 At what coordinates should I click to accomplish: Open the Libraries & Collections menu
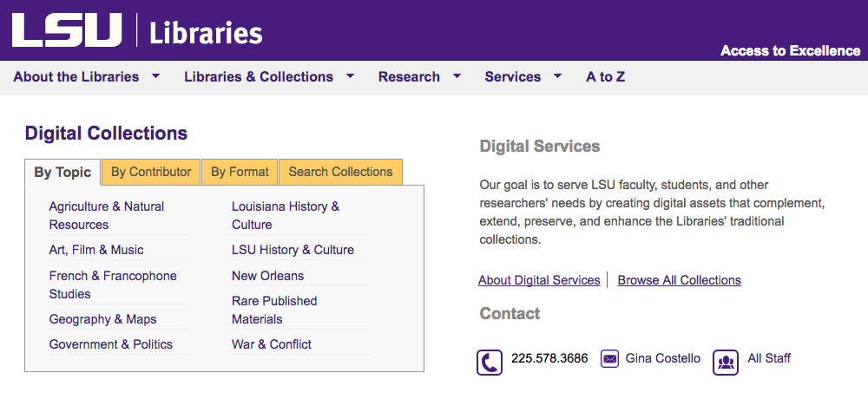pyautogui.click(x=259, y=76)
